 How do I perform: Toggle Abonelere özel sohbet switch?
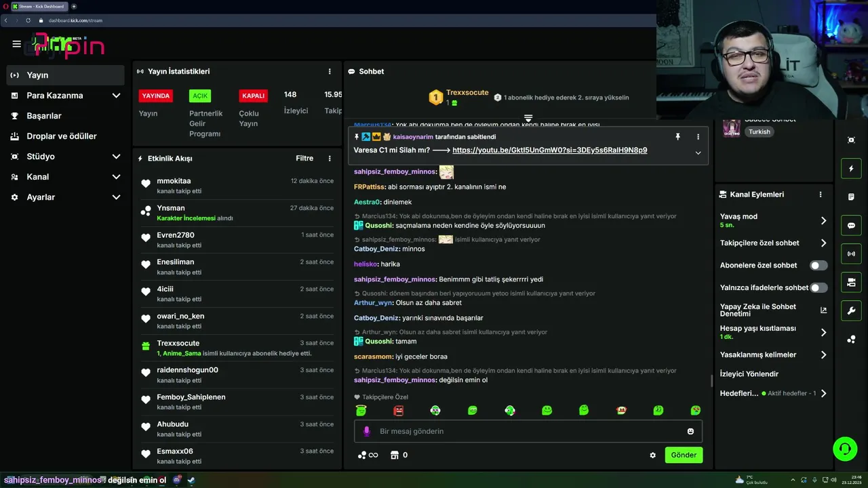tap(818, 266)
